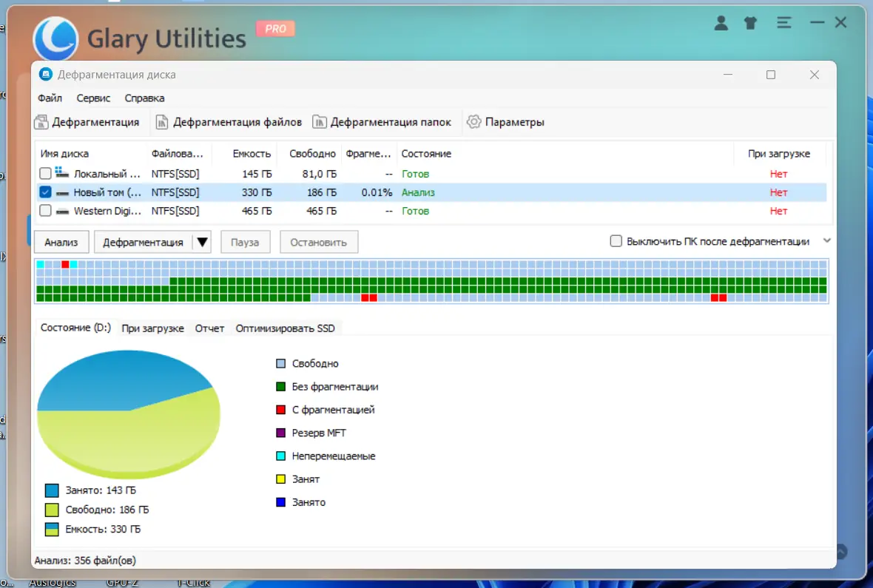Click the При загрузке column header
Image resolution: width=873 pixels, height=588 pixels.
coord(779,154)
